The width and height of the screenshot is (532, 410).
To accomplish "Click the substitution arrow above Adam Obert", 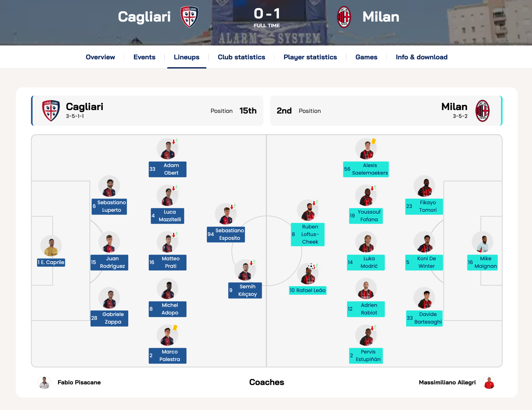I will [x=175, y=141].
